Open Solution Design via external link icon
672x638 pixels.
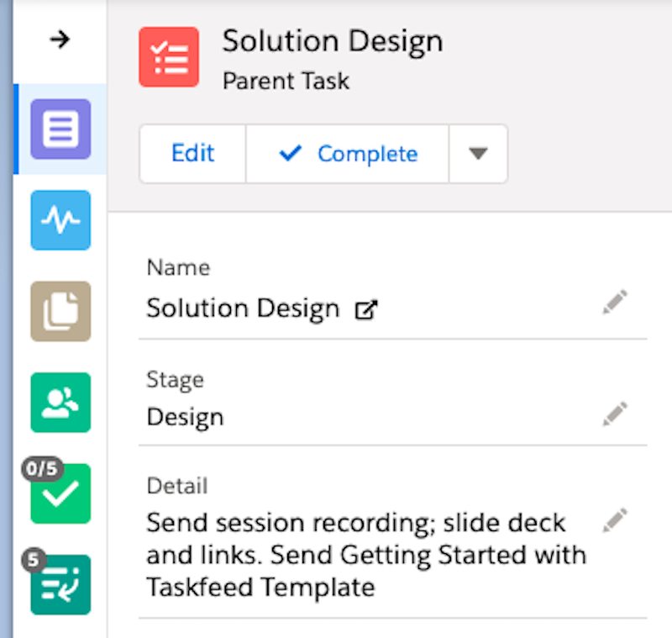point(365,310)
